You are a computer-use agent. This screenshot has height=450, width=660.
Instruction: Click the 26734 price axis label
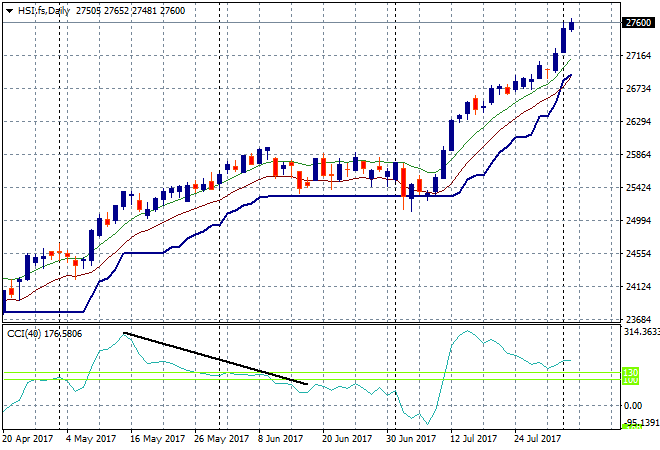point(636,88)
